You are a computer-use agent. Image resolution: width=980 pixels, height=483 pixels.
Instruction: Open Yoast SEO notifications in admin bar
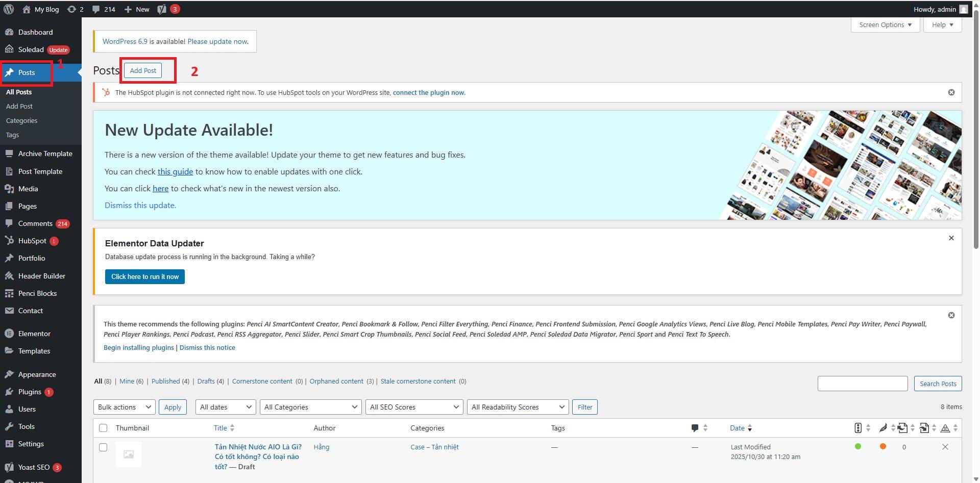click(x=168, y=9)
